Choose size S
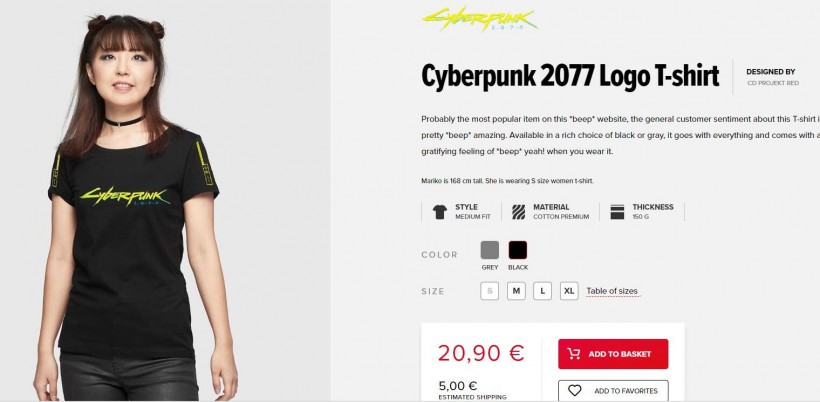Screen dimensions: 820x402 (489, 291)
